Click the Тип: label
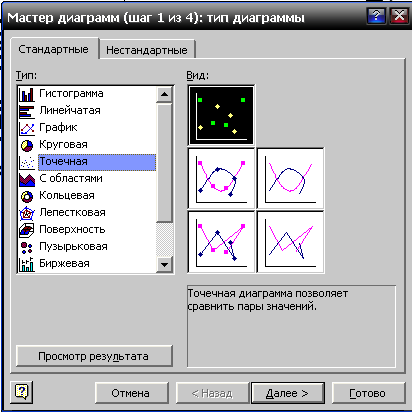The width and height of the screenshot is (412, 412). point(26,76)
